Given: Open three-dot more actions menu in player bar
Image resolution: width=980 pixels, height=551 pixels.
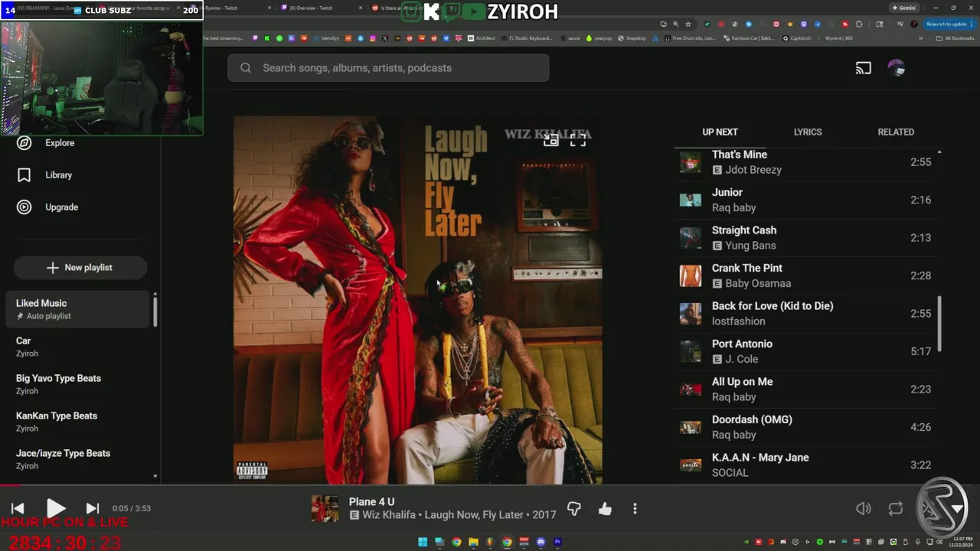Looking at the screenshot, I should 635,509.
